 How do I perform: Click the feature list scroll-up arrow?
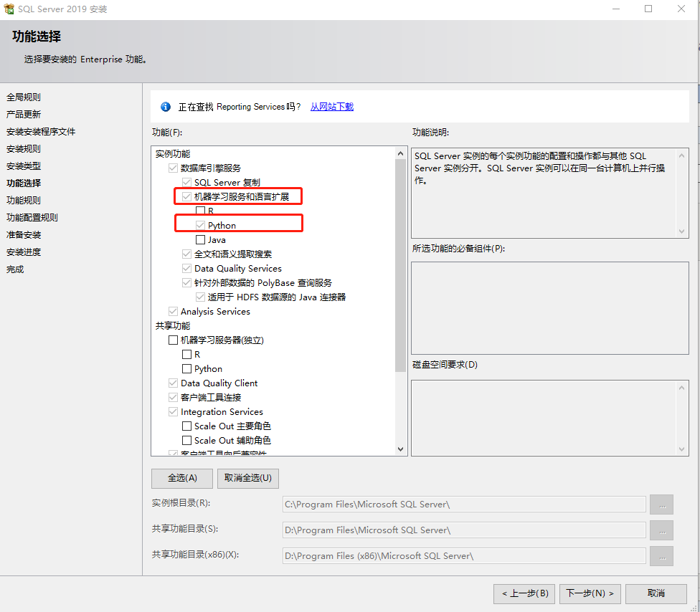click(x=400, y=153)
